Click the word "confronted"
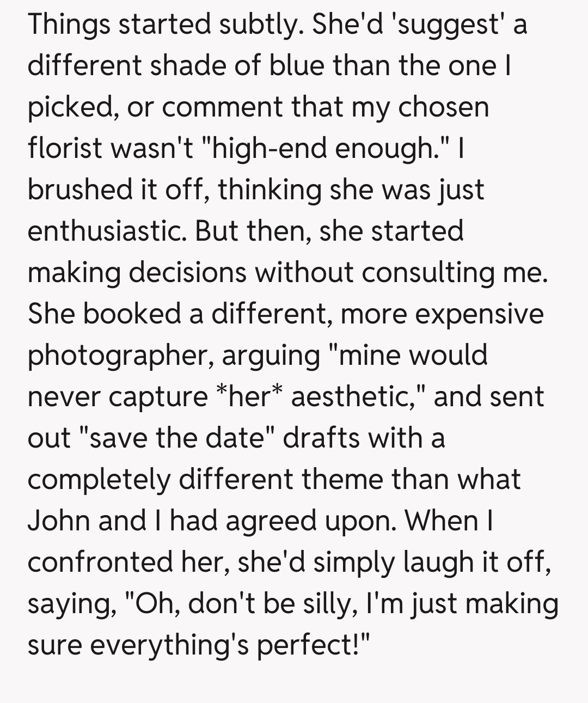The height and width of the screenshot is (703, 588). tap(101, 563)
